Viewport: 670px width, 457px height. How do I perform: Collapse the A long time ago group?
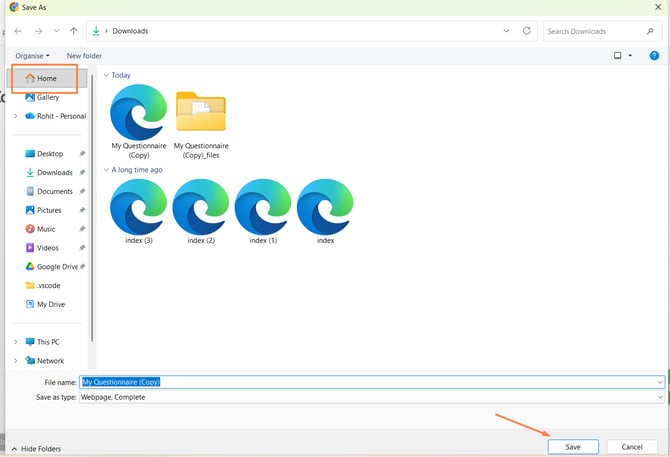(x=106, y=170)
